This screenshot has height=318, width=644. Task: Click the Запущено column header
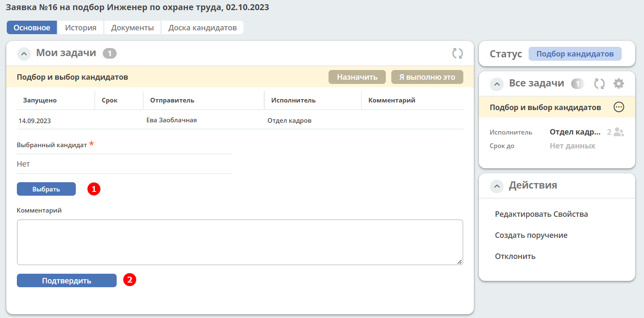point(40,100)
